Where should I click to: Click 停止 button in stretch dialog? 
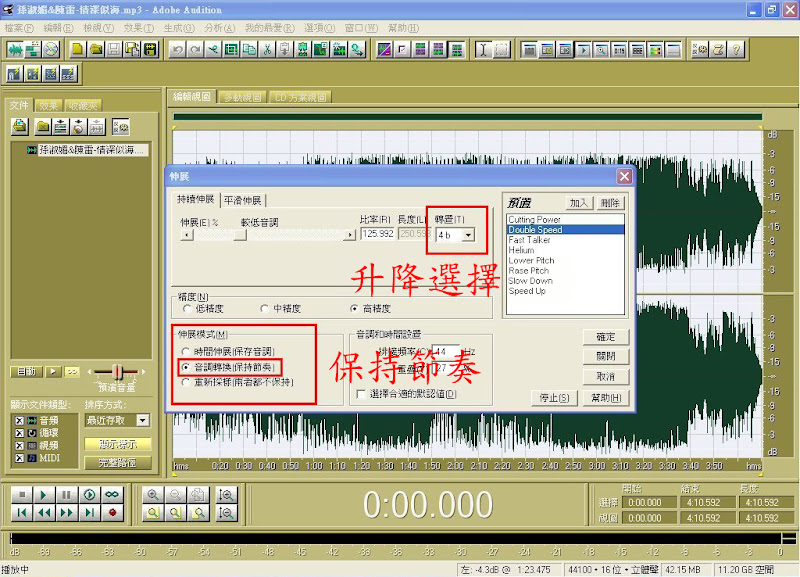(554, 397)
